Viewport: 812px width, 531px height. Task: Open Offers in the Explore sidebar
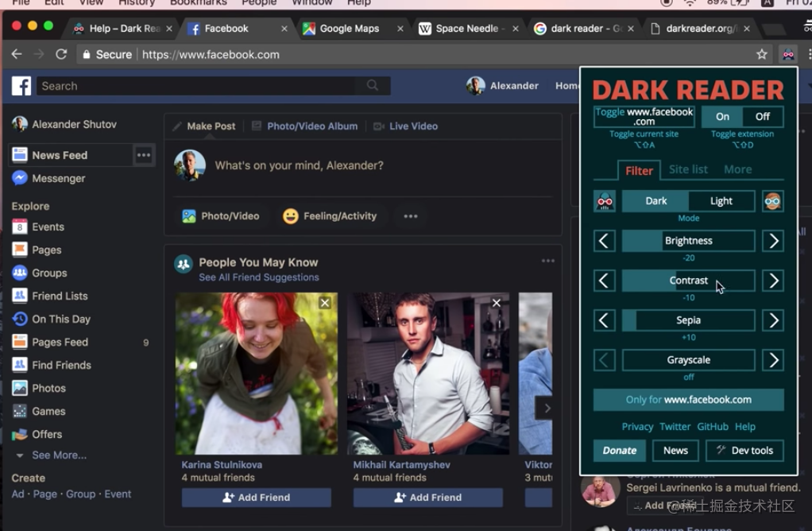point(37,434)
